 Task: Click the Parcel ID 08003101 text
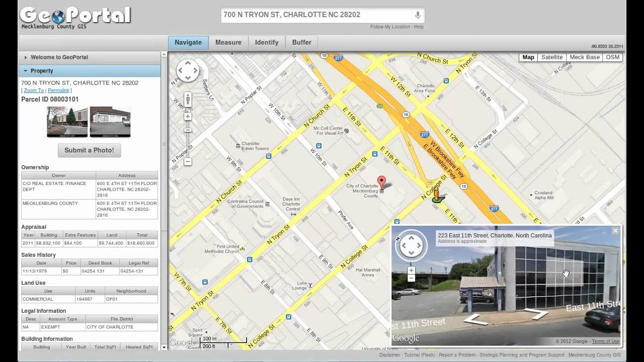50,100
